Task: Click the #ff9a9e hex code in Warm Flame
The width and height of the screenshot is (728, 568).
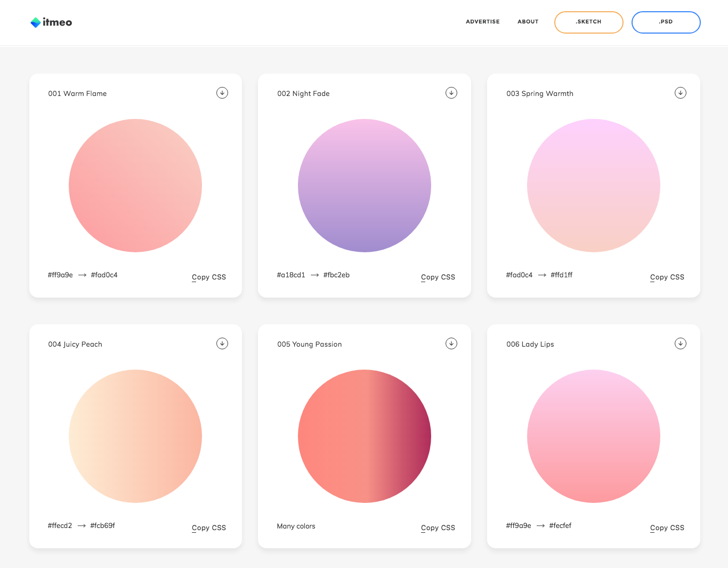Action: [x=60, y=275]
